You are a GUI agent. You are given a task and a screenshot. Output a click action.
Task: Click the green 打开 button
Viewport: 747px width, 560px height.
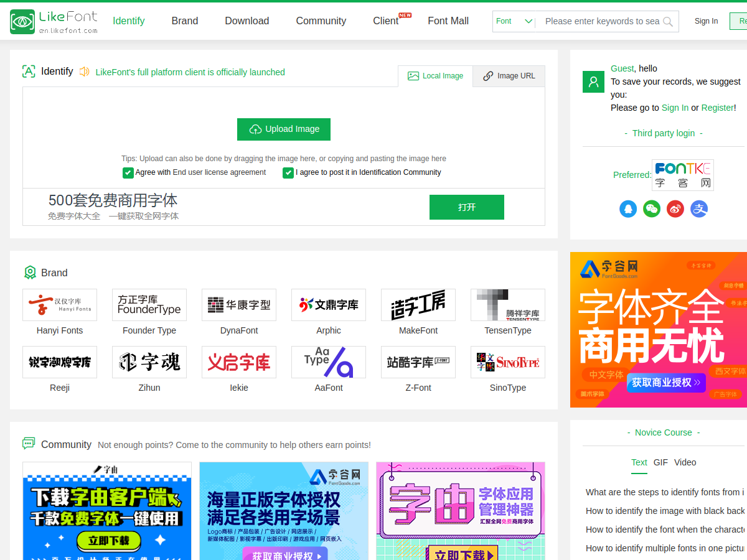click(x=467, y=207)
